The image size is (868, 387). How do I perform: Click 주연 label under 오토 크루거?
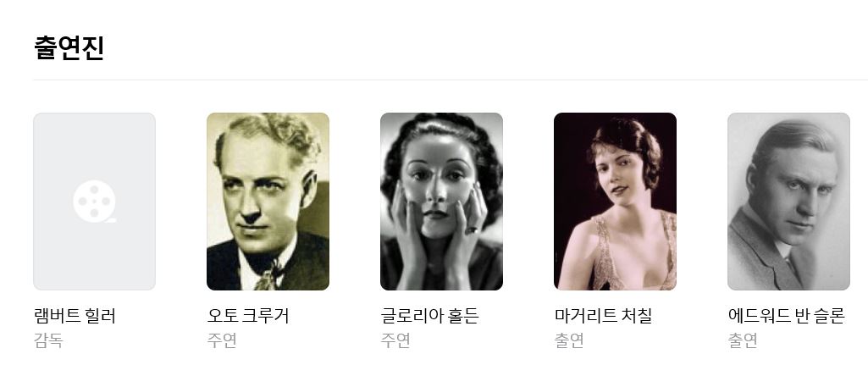pyautogui.click(x=222, y=340)
